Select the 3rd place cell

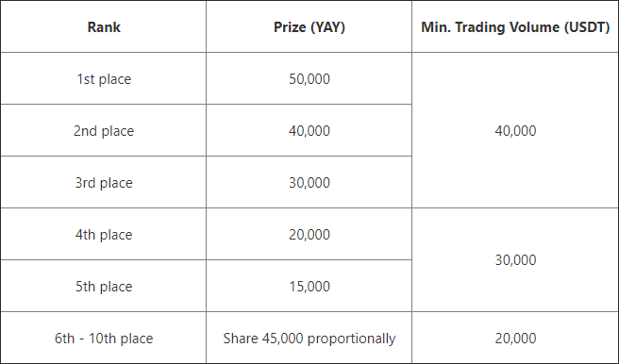(x=104, y=182)
